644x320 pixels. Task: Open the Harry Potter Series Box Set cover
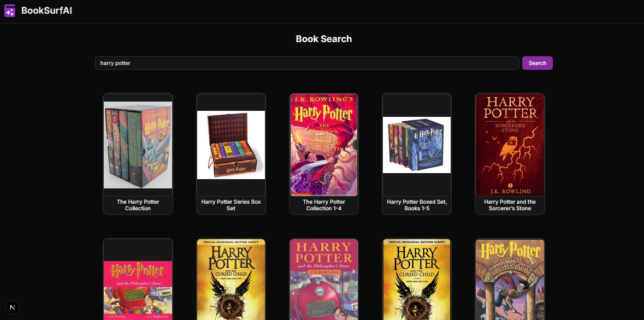tap(231, 144)
